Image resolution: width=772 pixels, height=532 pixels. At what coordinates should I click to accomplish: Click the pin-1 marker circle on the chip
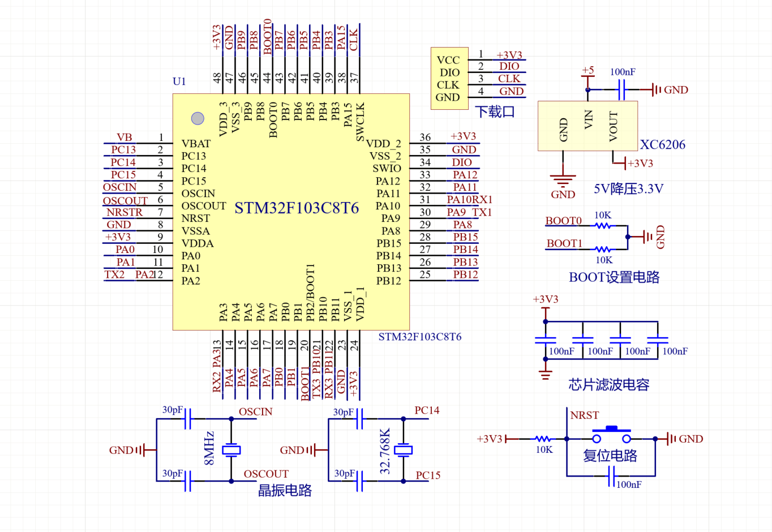point(198,118)
